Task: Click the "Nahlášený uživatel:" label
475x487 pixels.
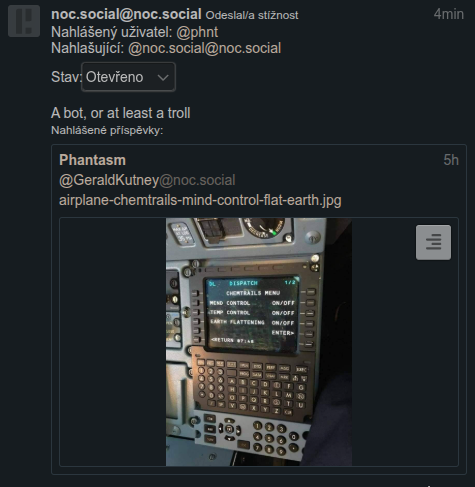Action: coord(112,32)
